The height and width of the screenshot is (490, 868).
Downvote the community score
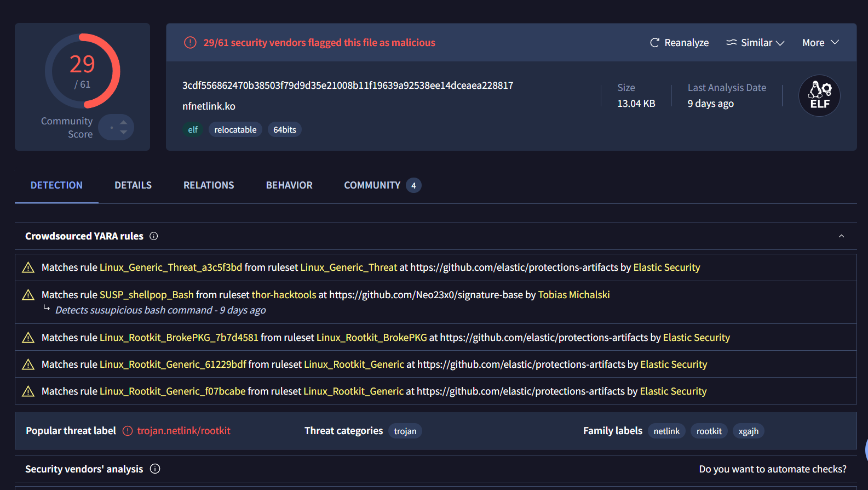point(124,132)
